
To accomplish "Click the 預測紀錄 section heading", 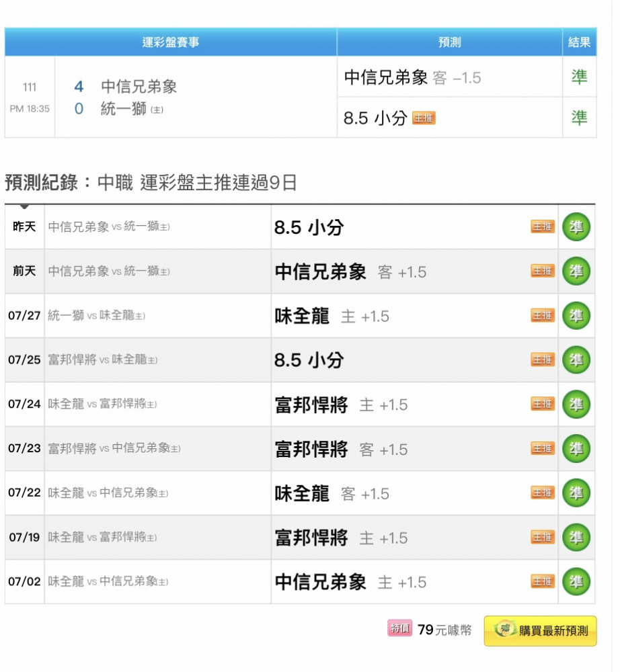I will click(x=151, y=183).
